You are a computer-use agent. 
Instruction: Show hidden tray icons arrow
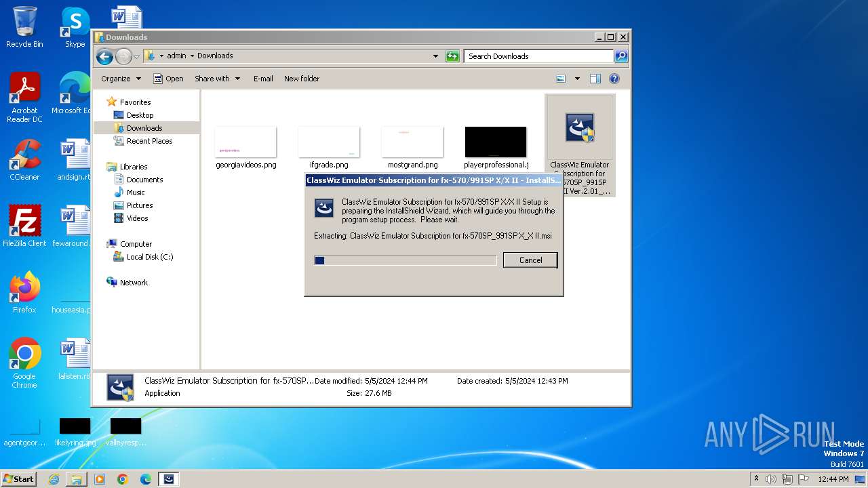point(756,479)
